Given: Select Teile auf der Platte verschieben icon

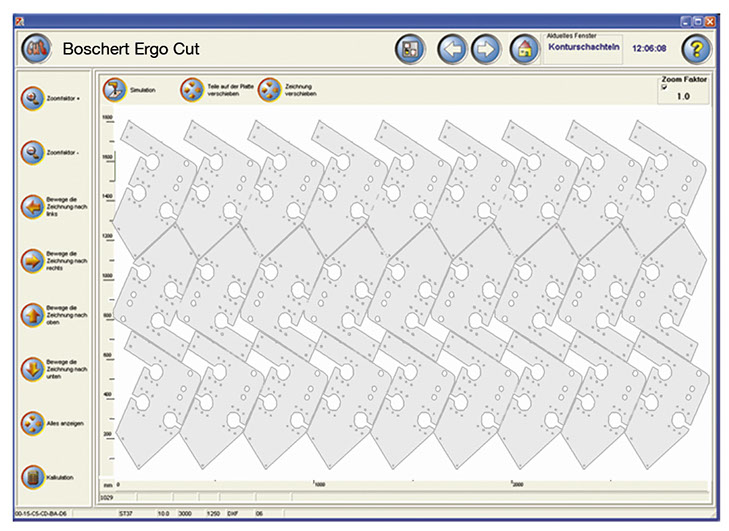Looking at the screenshot, I should click(192, 90).
